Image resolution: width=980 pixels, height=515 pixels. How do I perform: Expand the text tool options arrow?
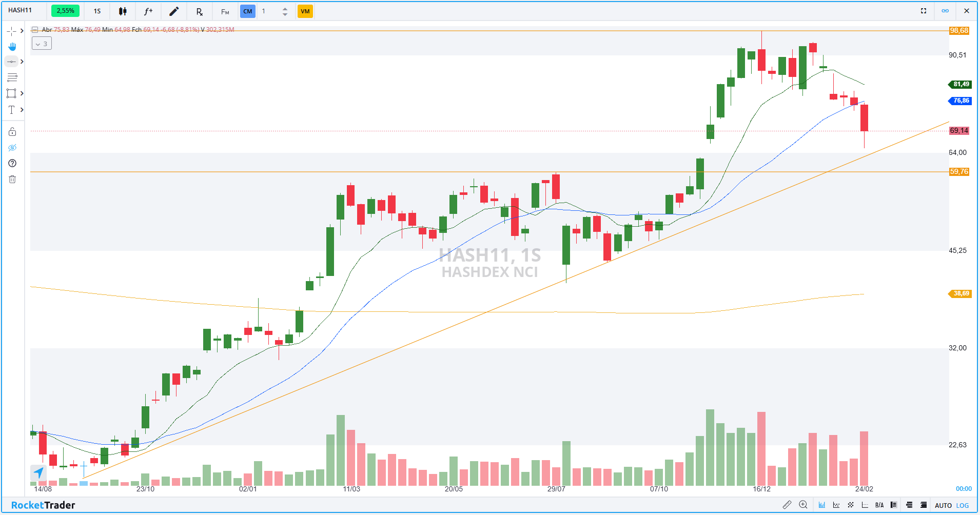click(22, 109)
